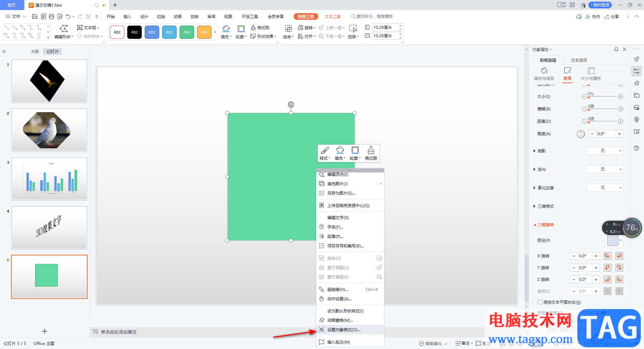Collapse slide panel with double-chevron icon
Viewport: 644px width, 349px height.
click(x=4, y=52)
